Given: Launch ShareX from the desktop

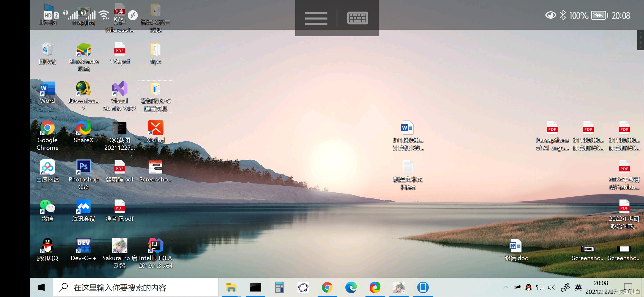Looking at the screenshot, I should pos(83,128).
